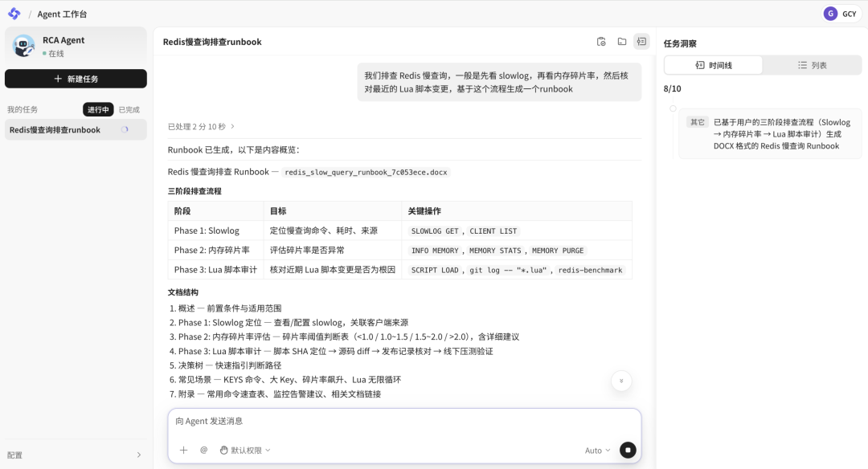Click list item 1. 概述

coord(225,308)
